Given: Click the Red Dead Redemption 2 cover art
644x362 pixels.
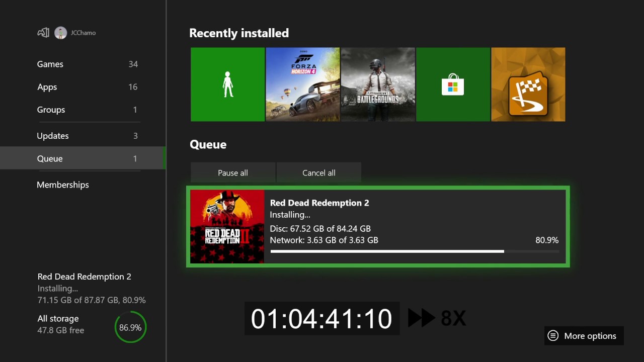Looking at the screenshot, I should [227, 226].
